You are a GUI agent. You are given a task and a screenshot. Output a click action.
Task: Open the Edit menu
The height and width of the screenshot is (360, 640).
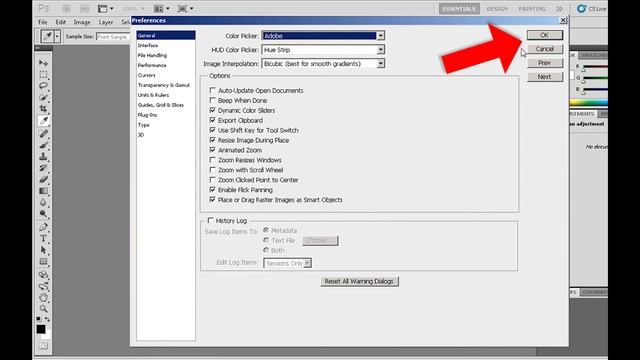tap(61, 22)
